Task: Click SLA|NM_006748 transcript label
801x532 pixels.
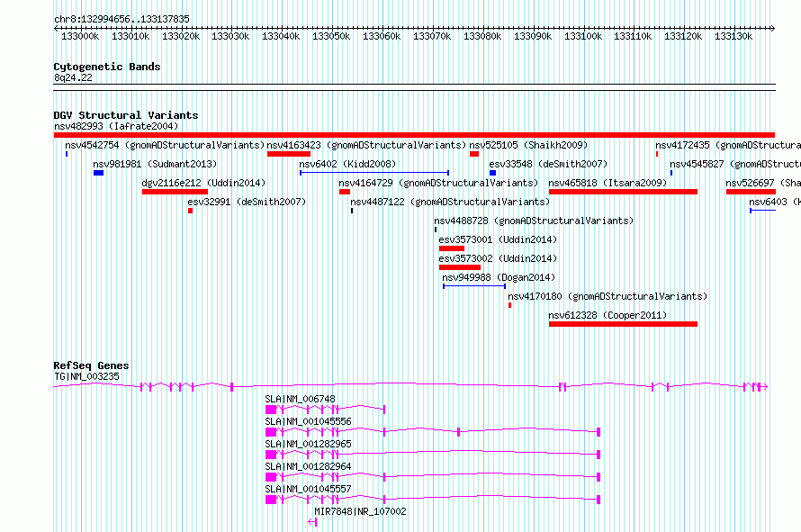Action: [x=300, y=399]
